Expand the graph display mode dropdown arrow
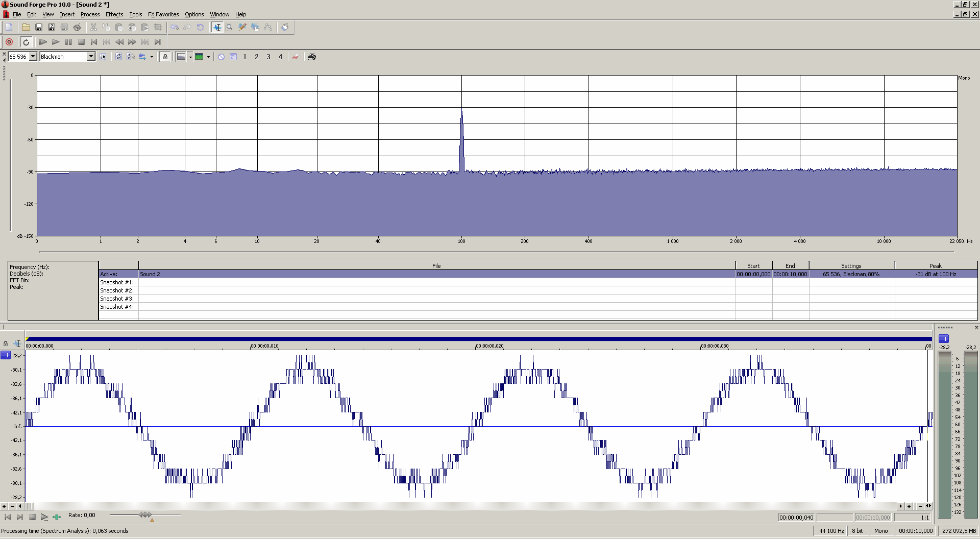 [190, 57]
